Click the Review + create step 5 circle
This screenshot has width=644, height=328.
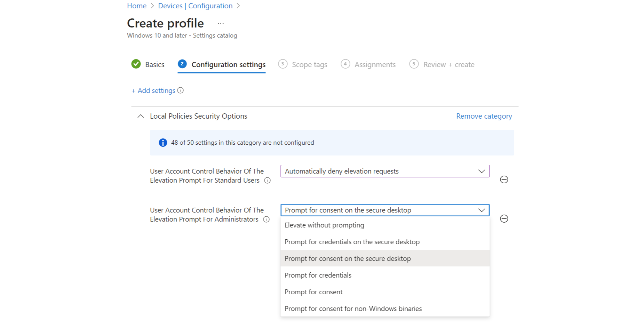pyautogui.click(x=414, y=64)
